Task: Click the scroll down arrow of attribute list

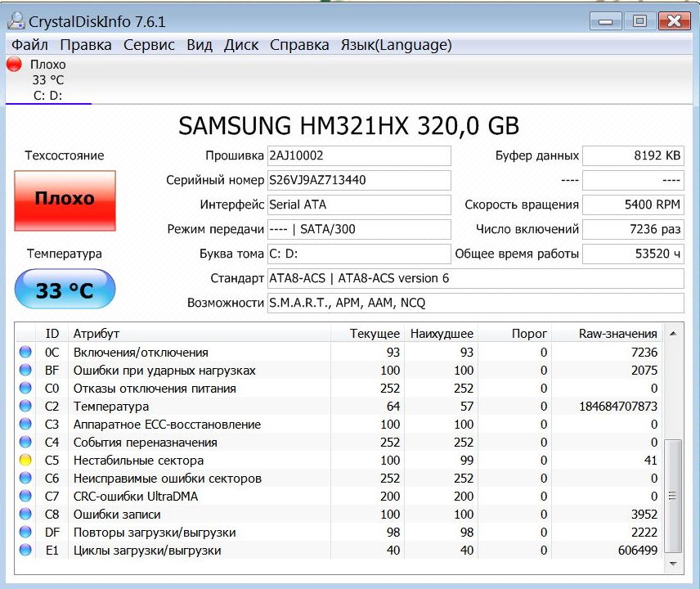Action: pyautogui.click(x=673, y=564)
